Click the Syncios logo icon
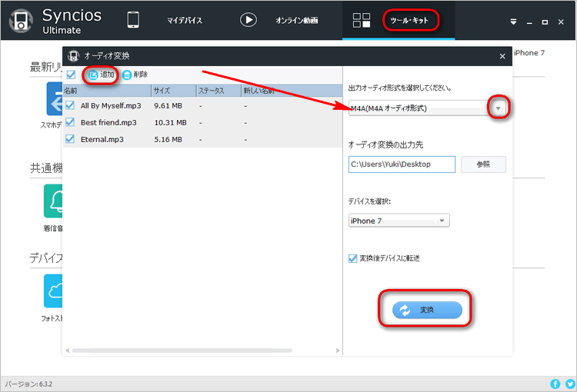 pyautogui.click(x=21, y=21)
